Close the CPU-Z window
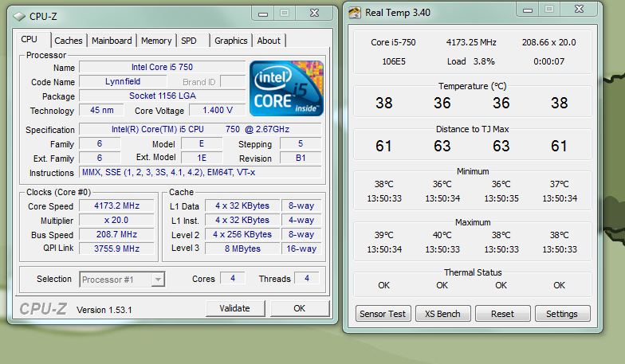 click(314, 13)
